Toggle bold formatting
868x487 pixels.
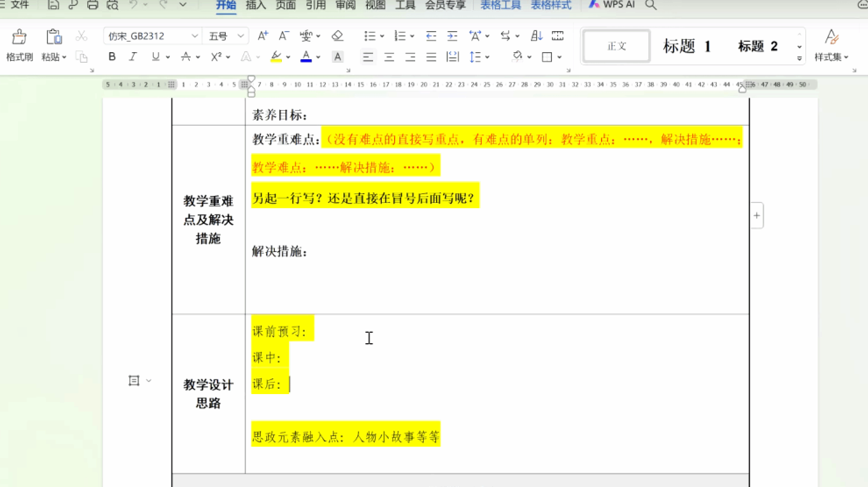112,57
